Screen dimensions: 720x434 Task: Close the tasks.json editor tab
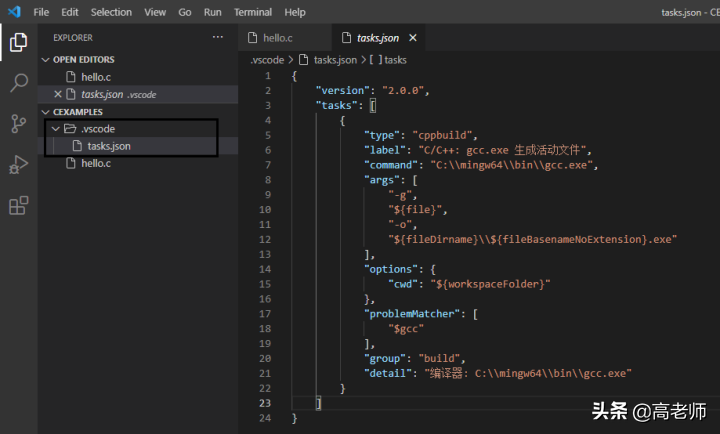tap(413, 38)
